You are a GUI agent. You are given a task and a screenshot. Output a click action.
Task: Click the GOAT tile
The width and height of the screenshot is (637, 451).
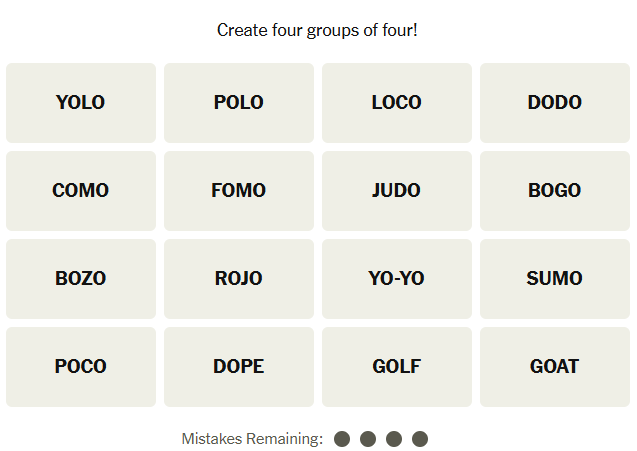[x=555, y=367]
